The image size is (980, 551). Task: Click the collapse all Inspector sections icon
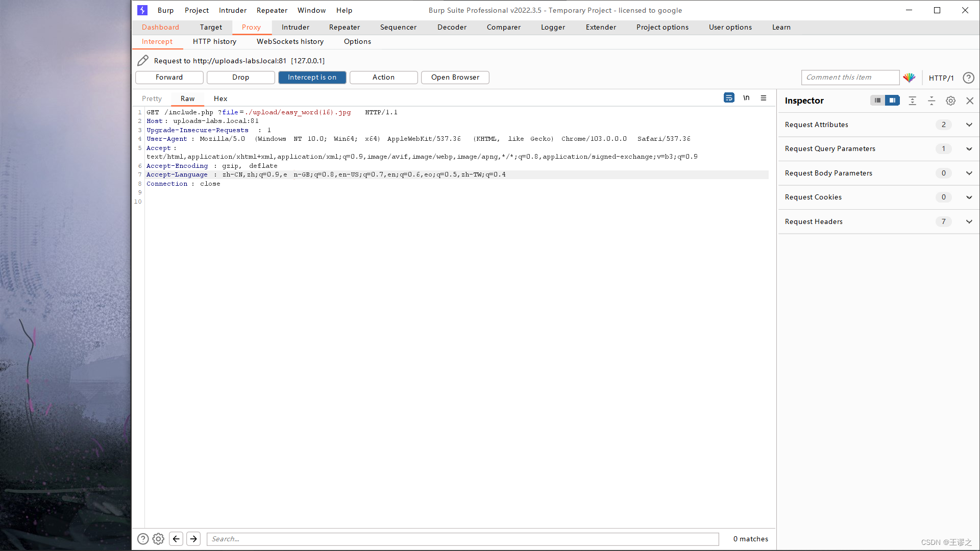pos(932,101)
